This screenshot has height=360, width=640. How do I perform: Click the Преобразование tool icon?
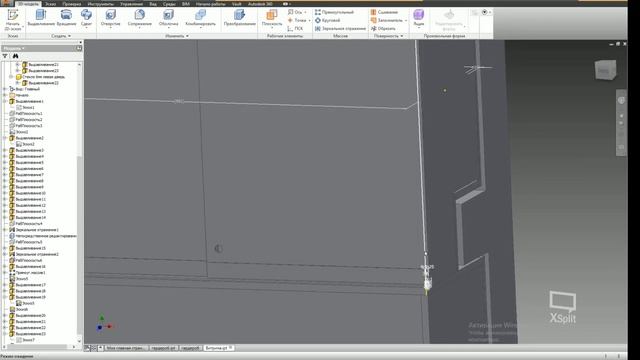point(240,15)
